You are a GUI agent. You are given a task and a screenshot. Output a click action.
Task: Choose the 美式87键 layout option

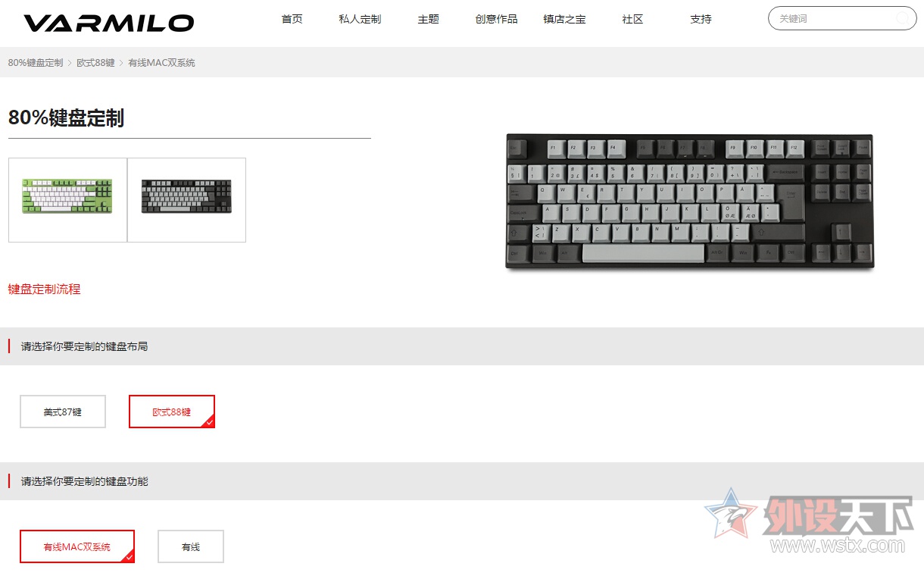point(63,412)
